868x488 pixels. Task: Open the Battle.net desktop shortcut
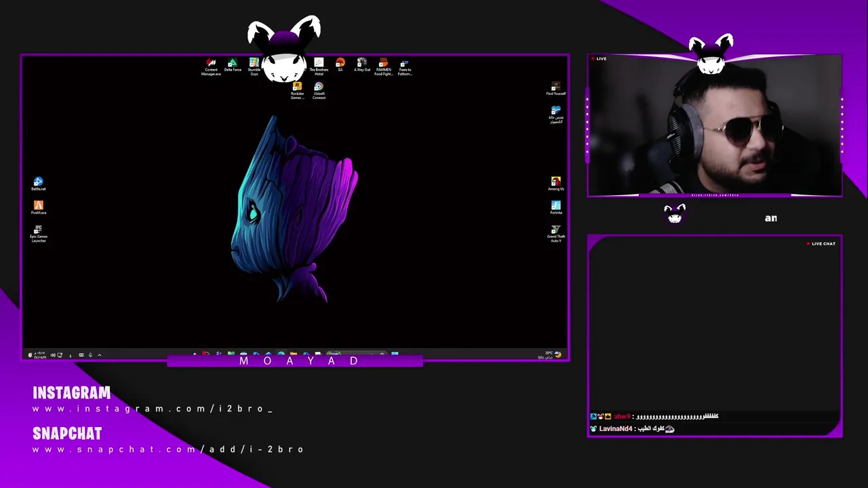pos(39,184)
